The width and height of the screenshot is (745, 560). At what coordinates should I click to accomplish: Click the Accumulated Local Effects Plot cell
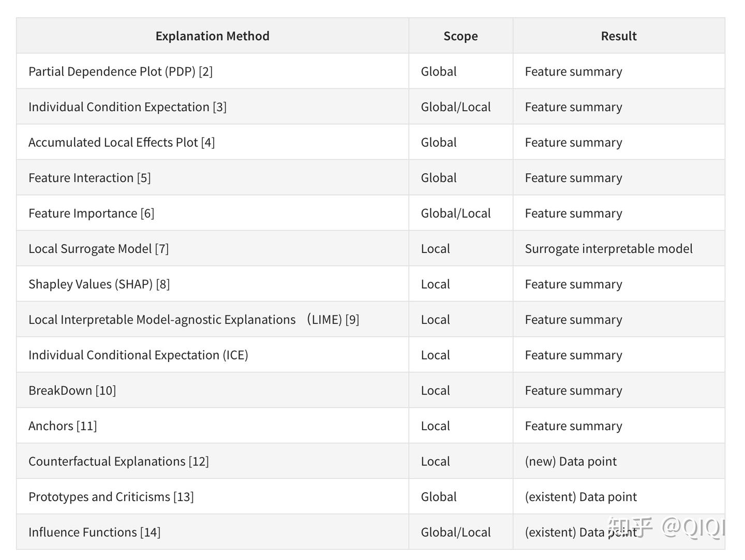113,143
